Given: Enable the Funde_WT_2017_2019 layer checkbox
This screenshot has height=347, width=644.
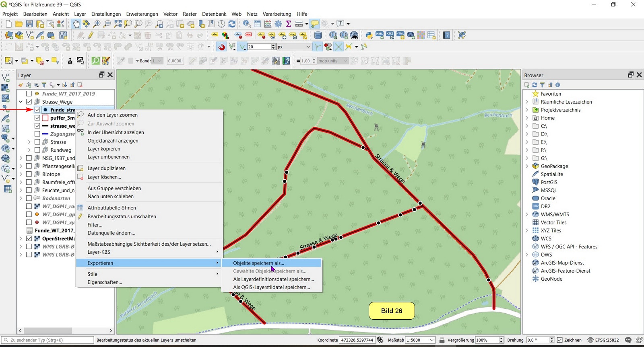Looking at the screenshot, I should (x=29, y=94).
